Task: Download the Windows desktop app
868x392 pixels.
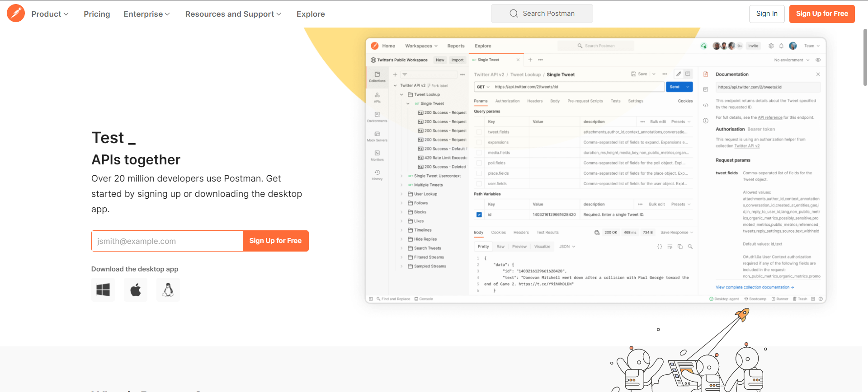Action: click(x=103, y=289)
